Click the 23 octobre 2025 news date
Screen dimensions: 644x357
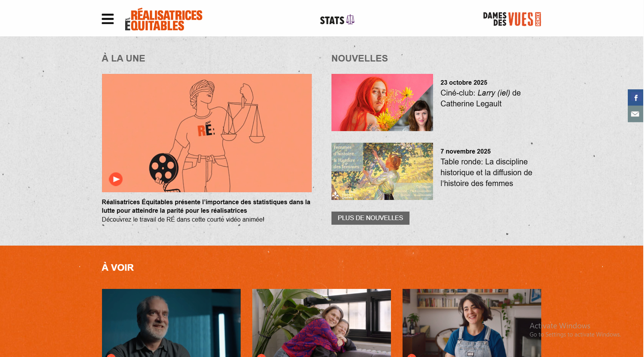click(464, 83)
